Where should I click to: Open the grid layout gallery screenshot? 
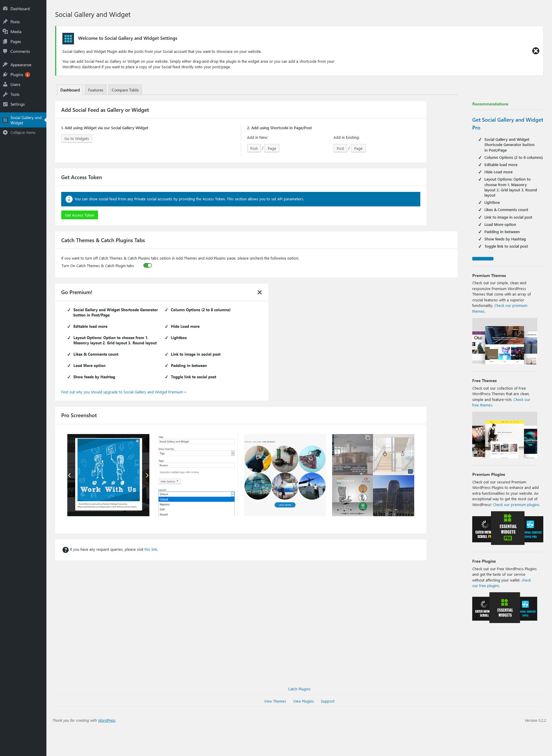(x=373, y=475)
